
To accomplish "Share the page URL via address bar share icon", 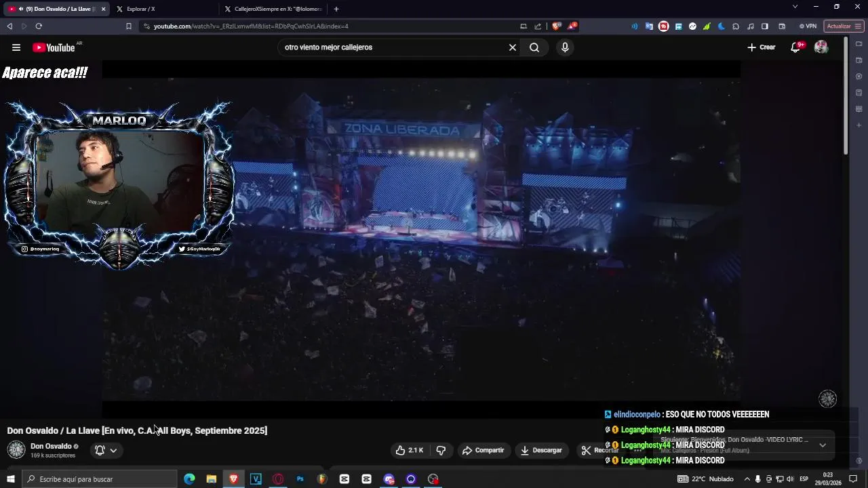I will pyautogui.click(x=538, y=26).
